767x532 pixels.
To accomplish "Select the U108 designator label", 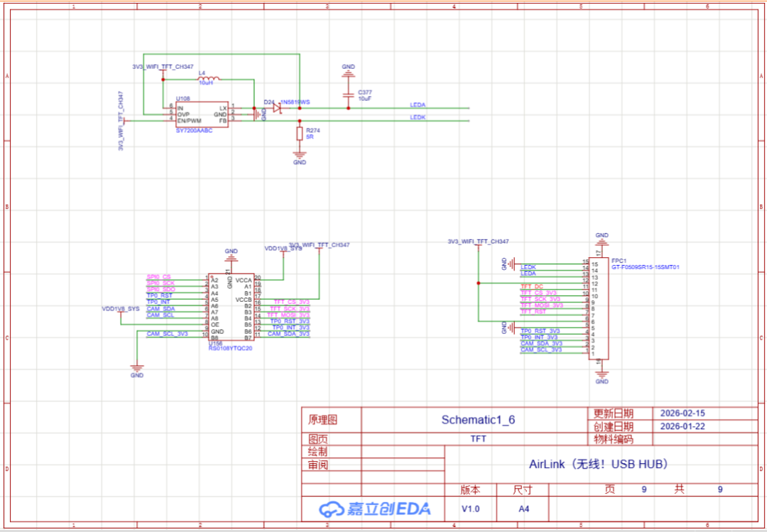I will [x=183, y=99].
